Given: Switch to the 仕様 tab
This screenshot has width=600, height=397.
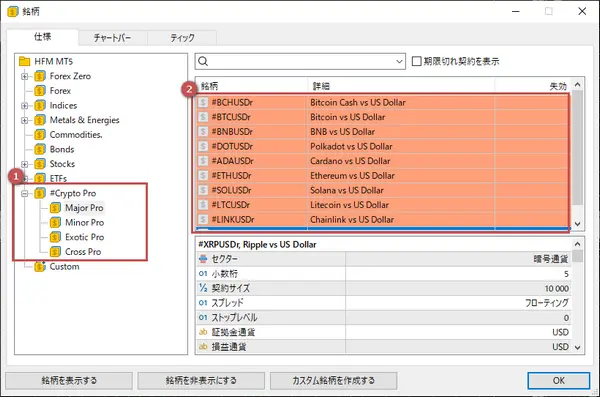Looking at the screenshot, I should 42,37.
